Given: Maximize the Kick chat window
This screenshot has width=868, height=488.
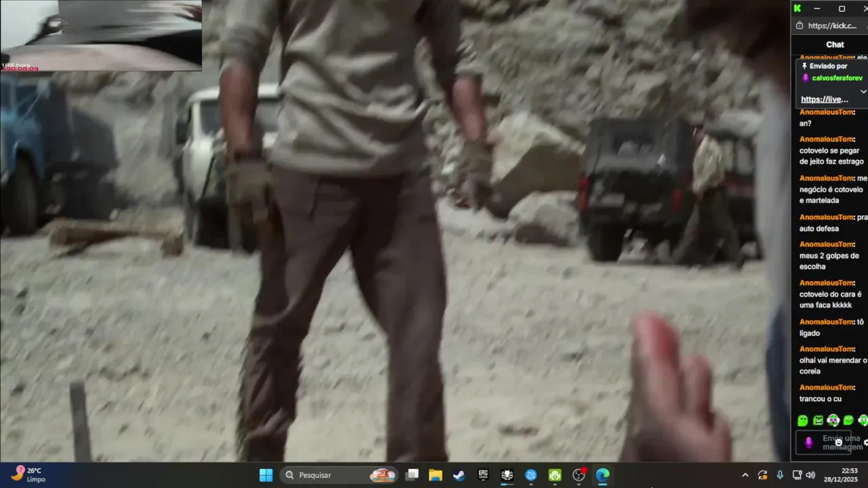Looking at the screenshot, I should click(842, 9).
